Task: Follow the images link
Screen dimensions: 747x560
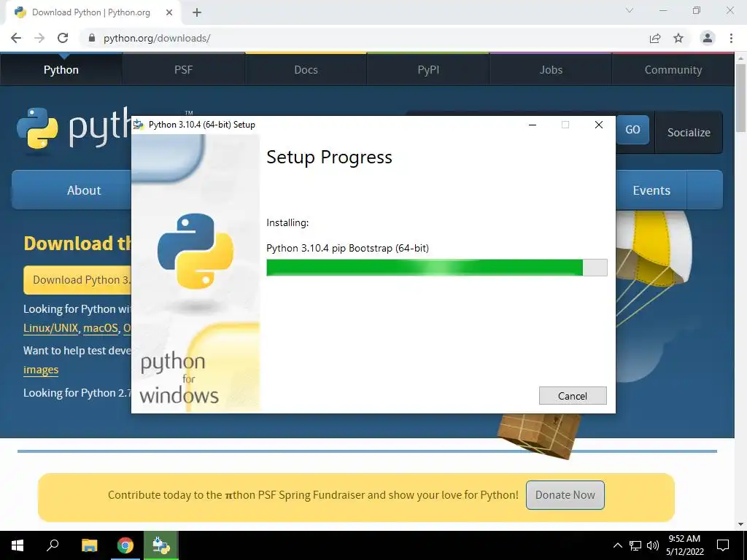Action: [41, 370]
